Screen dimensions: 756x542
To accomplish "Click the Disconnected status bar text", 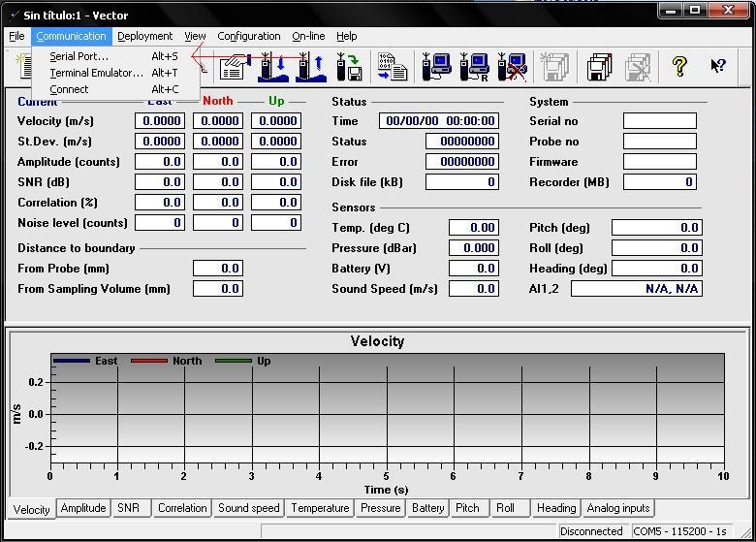I will tap(591, 531).
